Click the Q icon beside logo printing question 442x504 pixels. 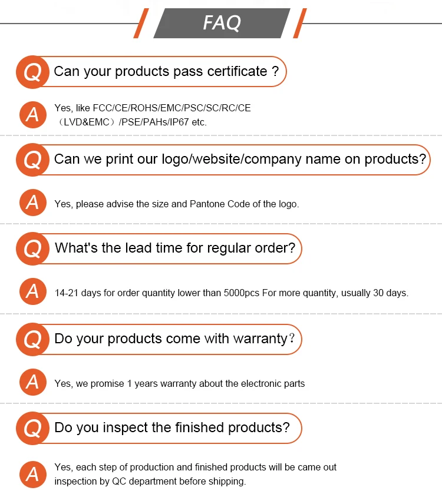[32, 160]
